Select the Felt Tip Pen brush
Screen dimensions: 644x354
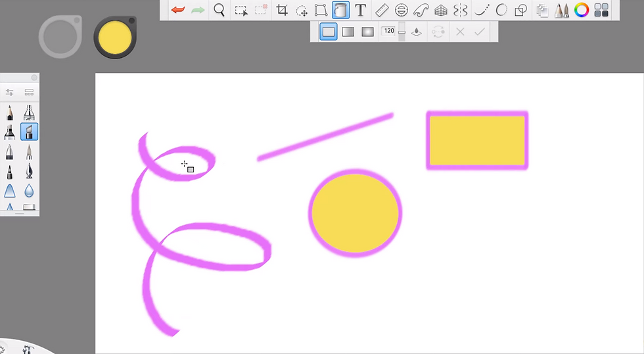click(x=9, y=172)
